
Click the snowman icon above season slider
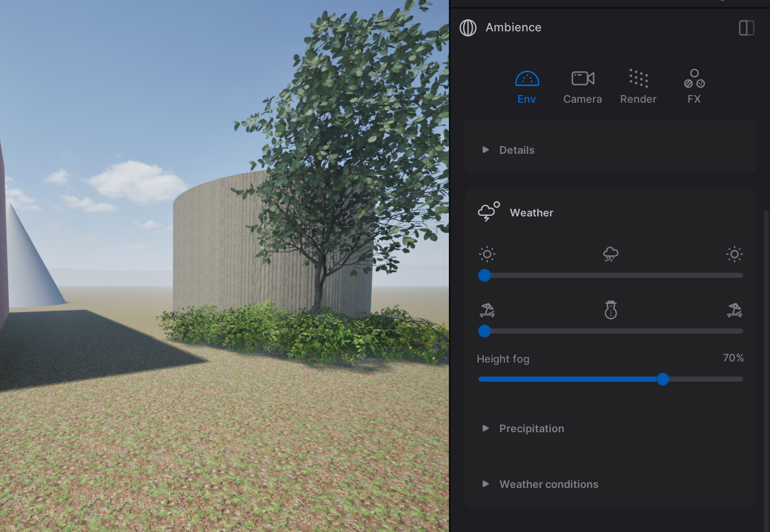610,310
